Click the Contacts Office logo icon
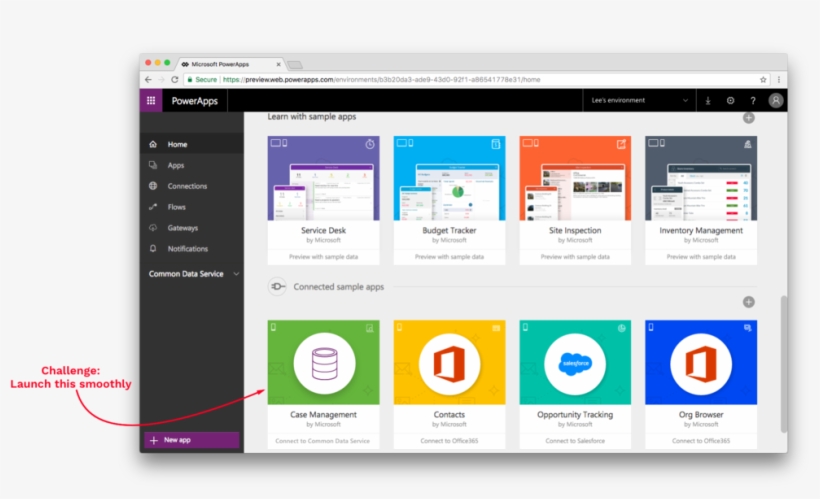This screenshot has width=820, height=499. tap(449, 363)
